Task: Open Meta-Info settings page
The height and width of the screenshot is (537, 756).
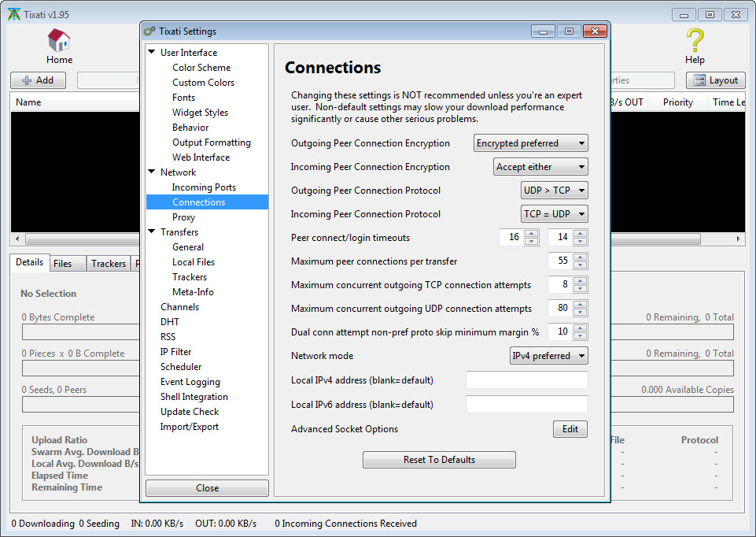Action: point(193,292)
